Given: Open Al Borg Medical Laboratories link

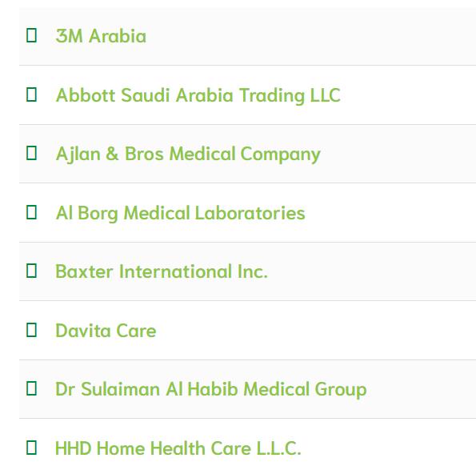Looking at the screenshot, I should click(x=180, y=213).
